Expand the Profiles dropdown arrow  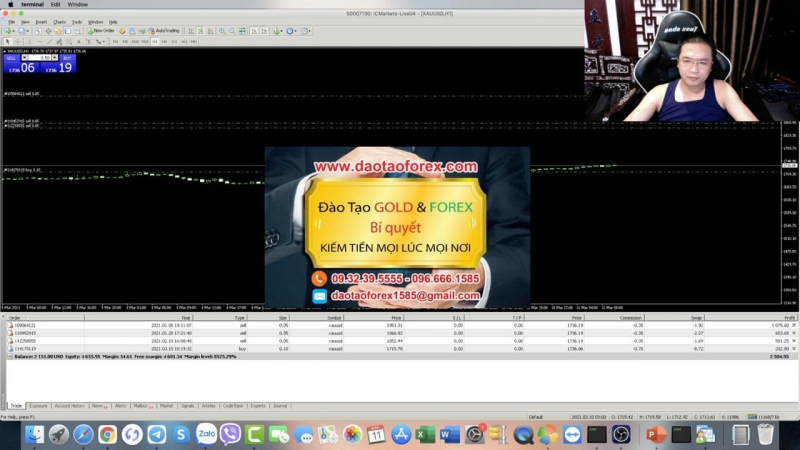click(28, 31)
